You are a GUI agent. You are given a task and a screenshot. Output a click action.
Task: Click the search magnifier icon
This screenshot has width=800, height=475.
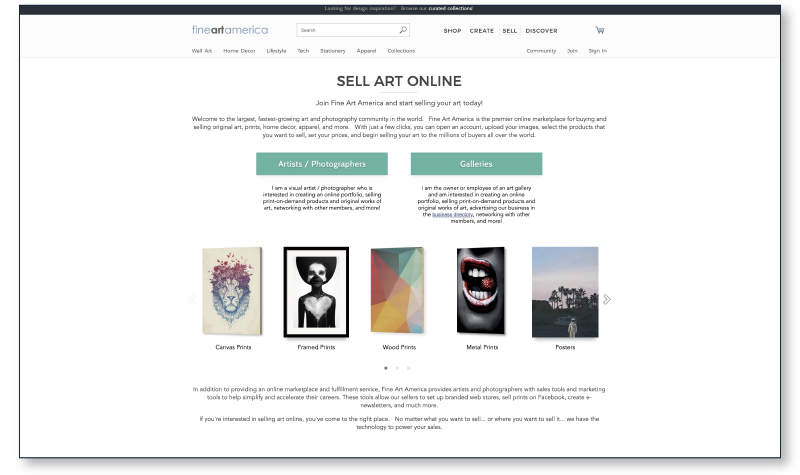click(403, 30)
